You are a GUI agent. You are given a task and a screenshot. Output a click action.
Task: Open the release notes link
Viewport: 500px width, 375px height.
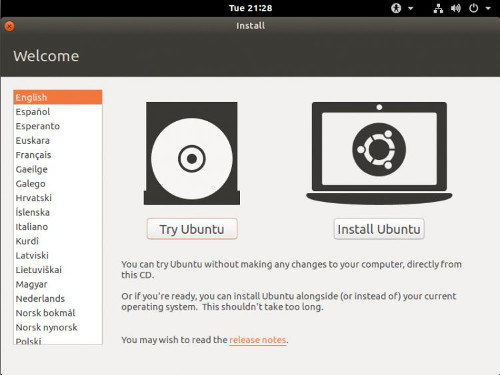pyautogui.click(x=258, y=340)
